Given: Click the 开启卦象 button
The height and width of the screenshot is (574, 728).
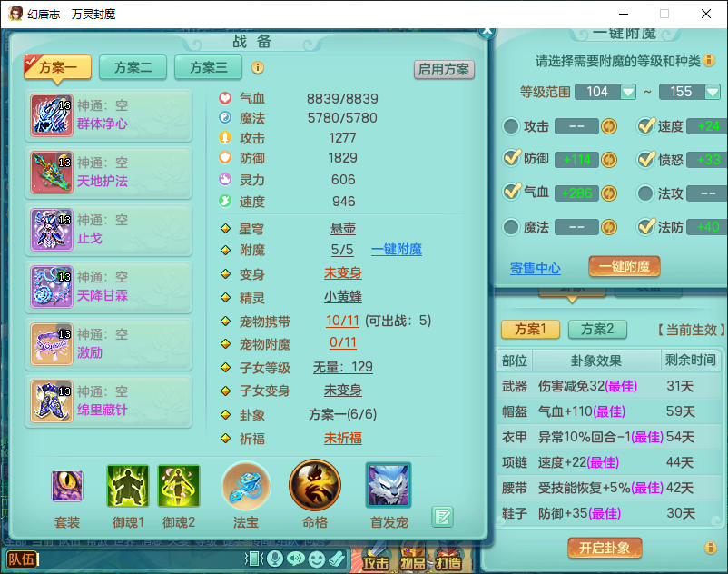Looking at the screenshot, I should click(605, 548).
